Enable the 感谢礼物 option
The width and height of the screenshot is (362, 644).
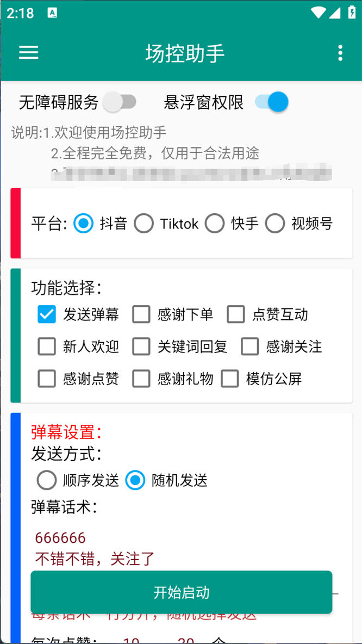click(141, 379)
